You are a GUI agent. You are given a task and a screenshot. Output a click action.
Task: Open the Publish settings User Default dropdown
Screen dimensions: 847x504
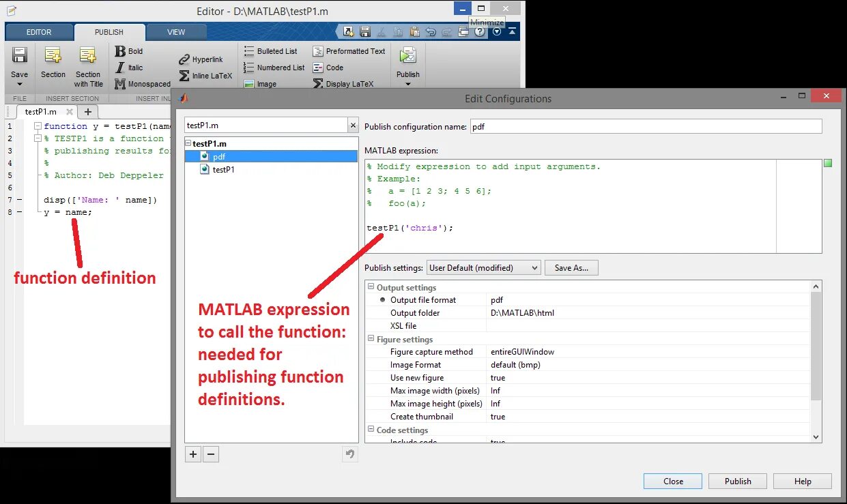pos(484,268)
